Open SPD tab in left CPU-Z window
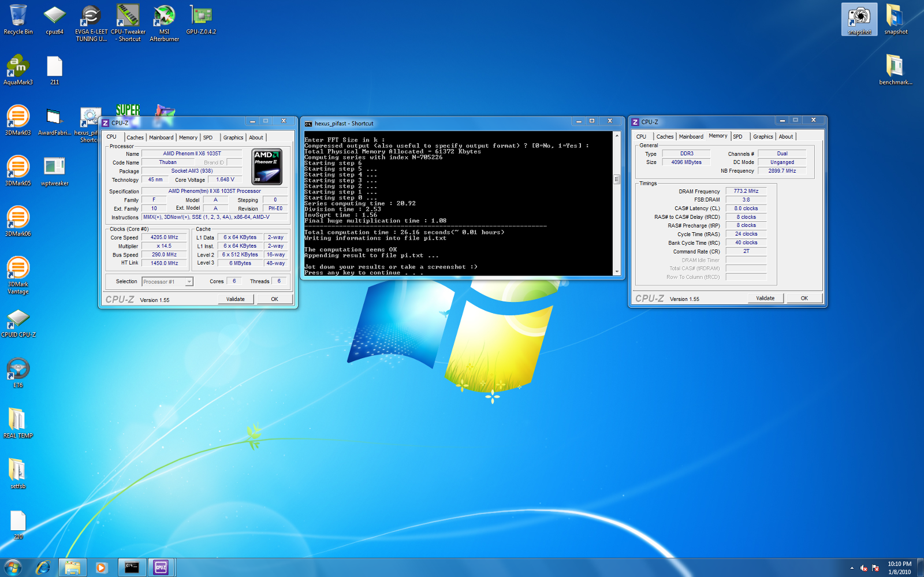 pos(208,137)
